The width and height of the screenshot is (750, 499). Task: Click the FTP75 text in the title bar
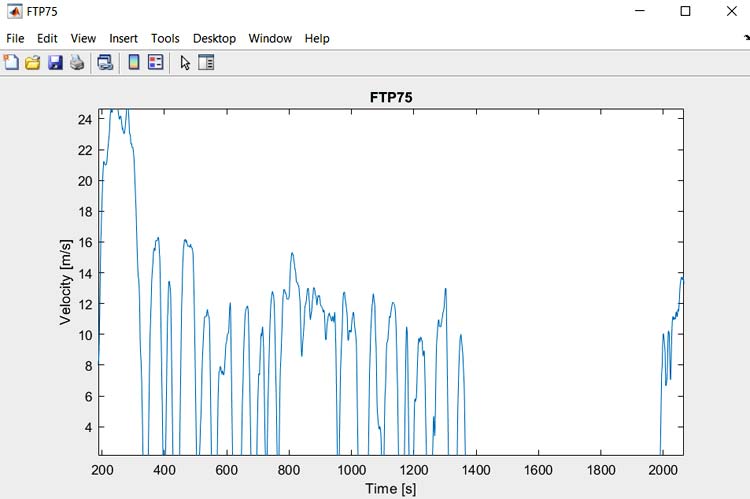(x=42, y=11)
